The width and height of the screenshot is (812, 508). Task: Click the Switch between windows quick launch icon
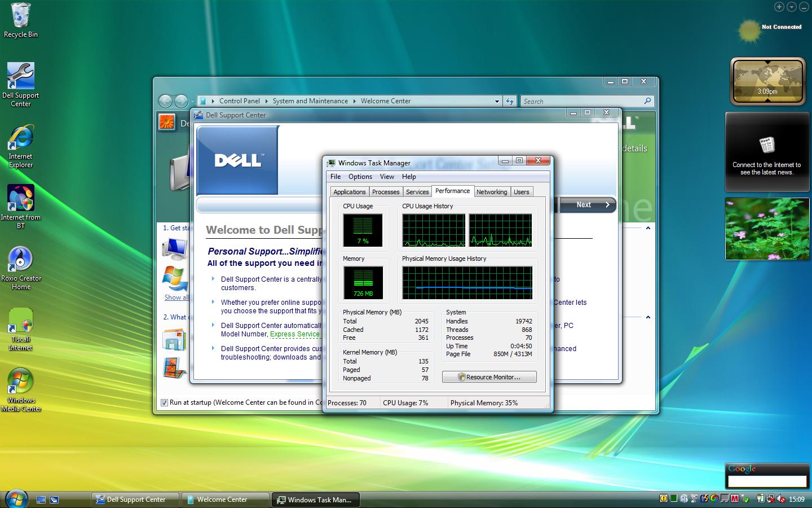tap(54, 500)
